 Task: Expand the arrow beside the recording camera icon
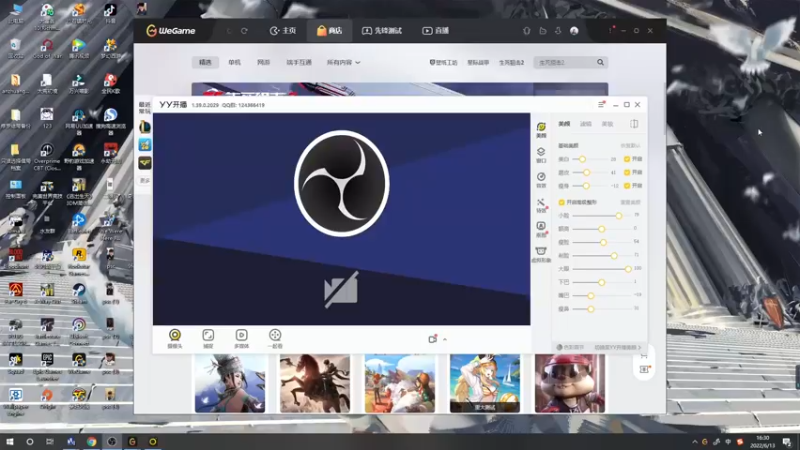[445, 339]
